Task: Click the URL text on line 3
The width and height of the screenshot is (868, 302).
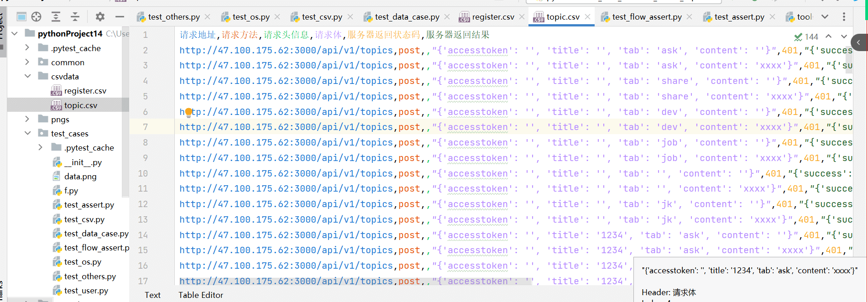Action: click(286, 66)
